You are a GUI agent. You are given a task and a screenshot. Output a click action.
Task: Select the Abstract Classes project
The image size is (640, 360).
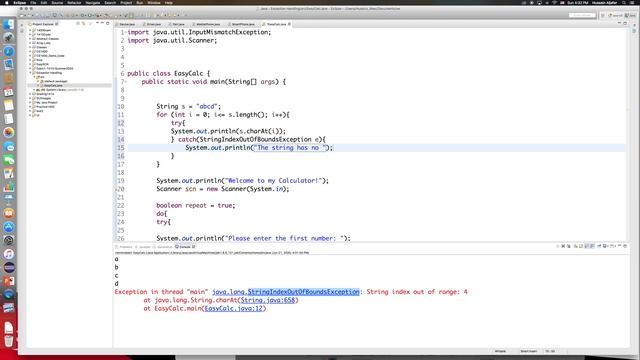47,39
